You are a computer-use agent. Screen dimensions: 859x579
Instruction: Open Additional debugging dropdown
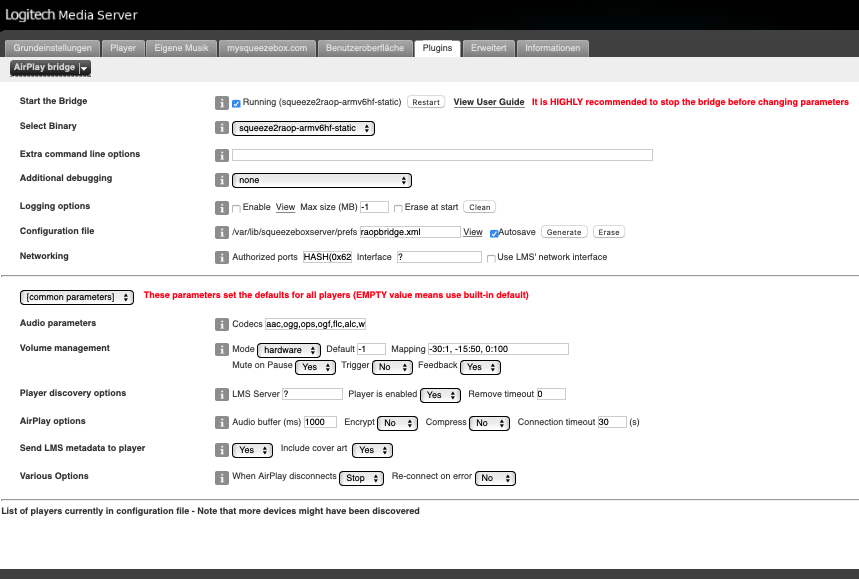(x=322, y=180)
